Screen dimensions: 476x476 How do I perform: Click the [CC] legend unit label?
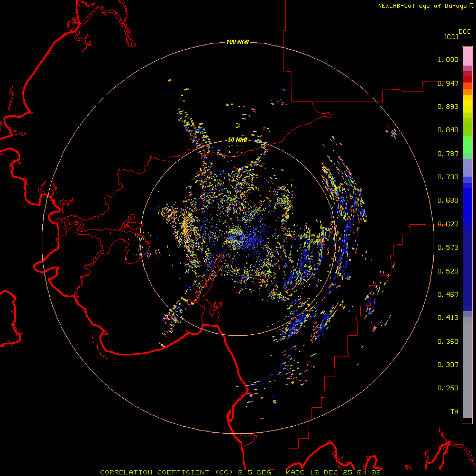point(451,36)
